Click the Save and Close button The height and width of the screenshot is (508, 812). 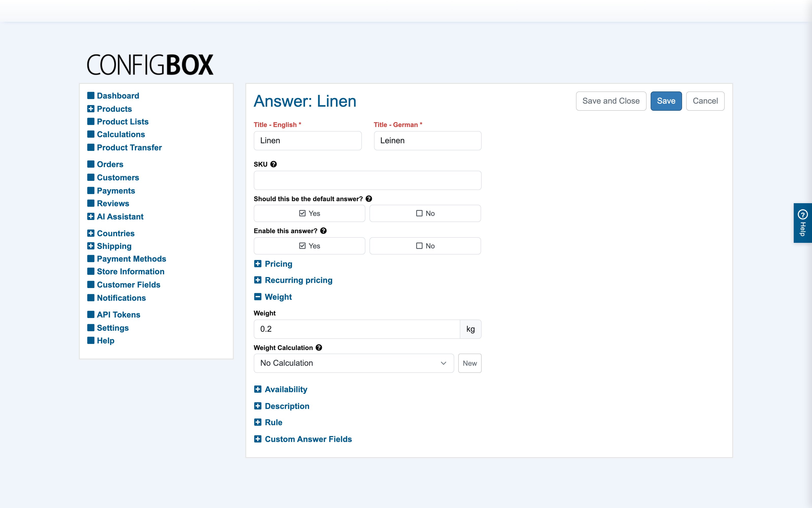coord(611,101)
